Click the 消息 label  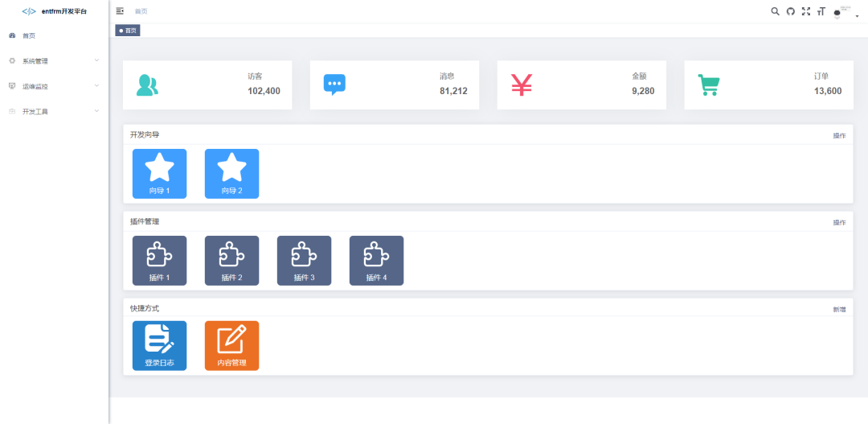[448, 76]
